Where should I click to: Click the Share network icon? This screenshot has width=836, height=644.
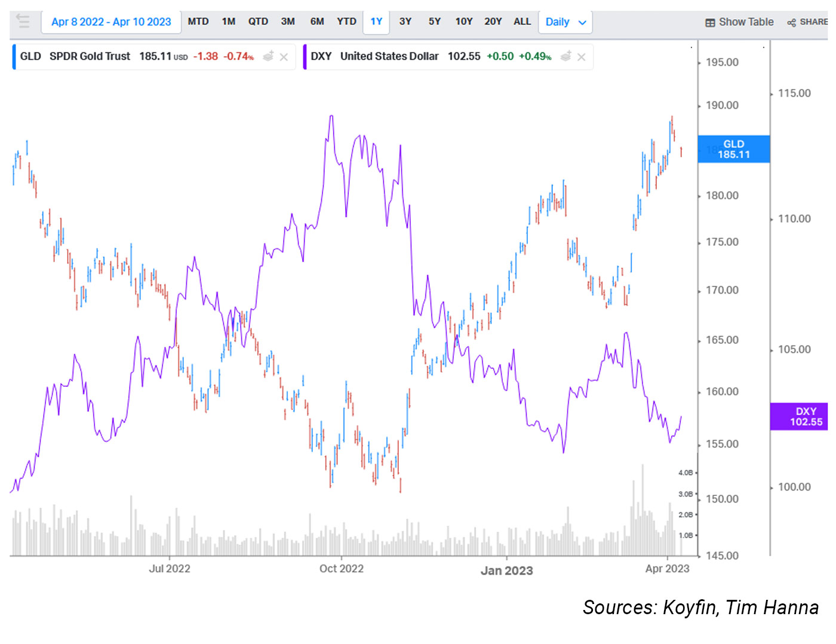coord(791,23)
